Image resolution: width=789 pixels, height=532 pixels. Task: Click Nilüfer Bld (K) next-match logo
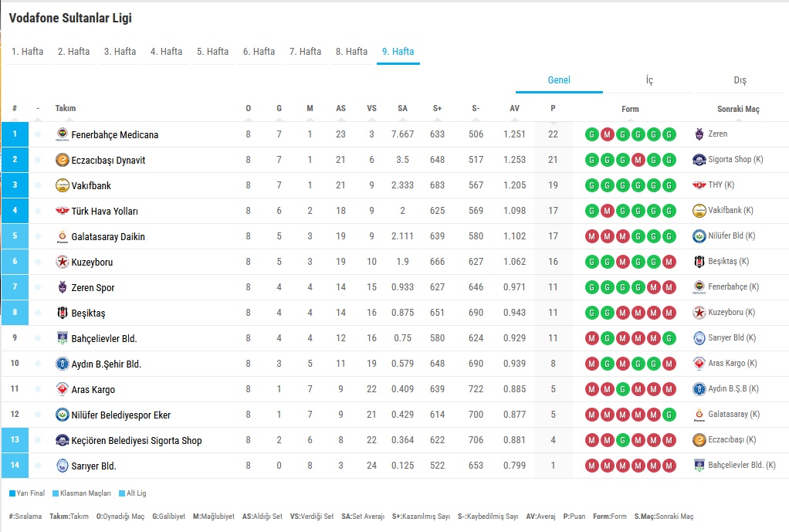(699, 236)
